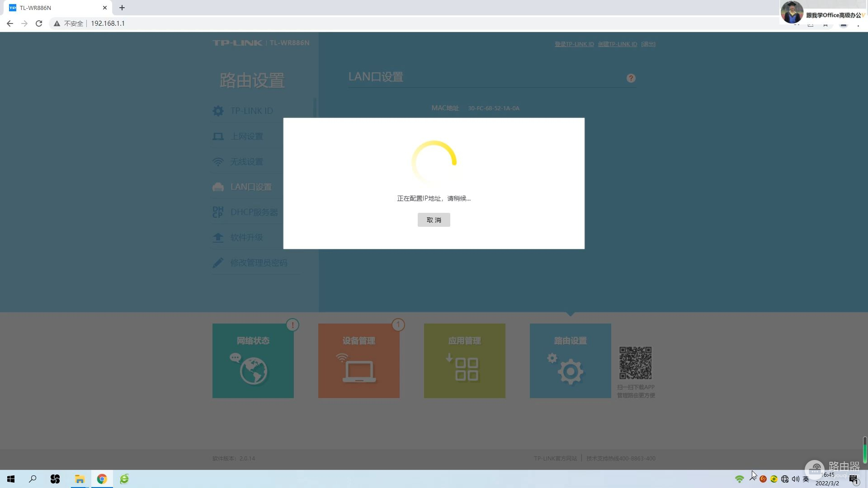Select the TP-LINK ID gear icon
Screen dimensions: 868x488
click(x=218, y=111)
